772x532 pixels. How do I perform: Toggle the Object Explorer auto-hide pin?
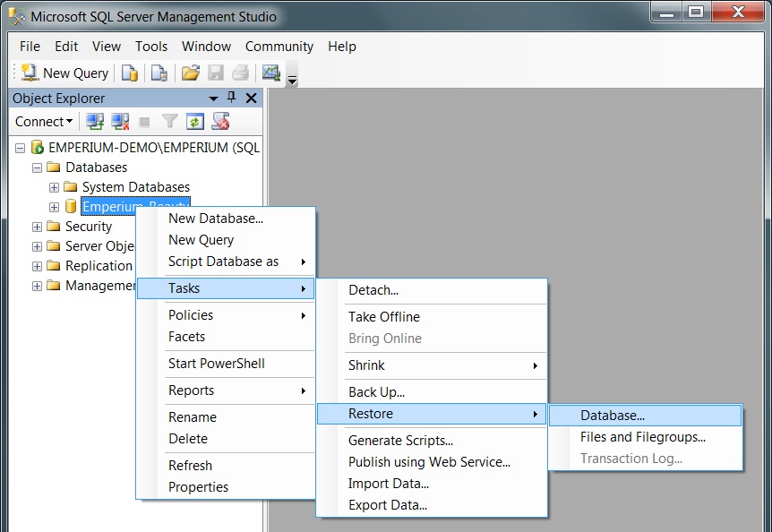pyautogui.click(x=232, y=98)
